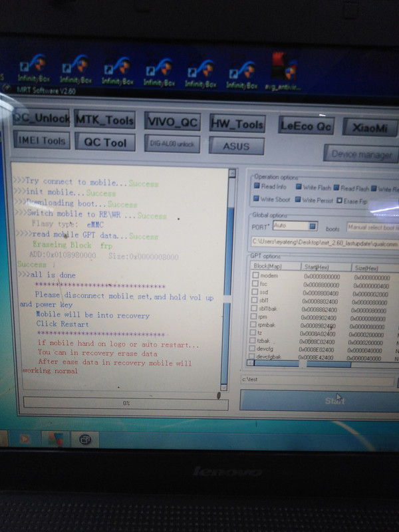This screenshot has height=532, width=399.
Task: Select the tz start value 0x0008A02400
Action: point(318,334)
